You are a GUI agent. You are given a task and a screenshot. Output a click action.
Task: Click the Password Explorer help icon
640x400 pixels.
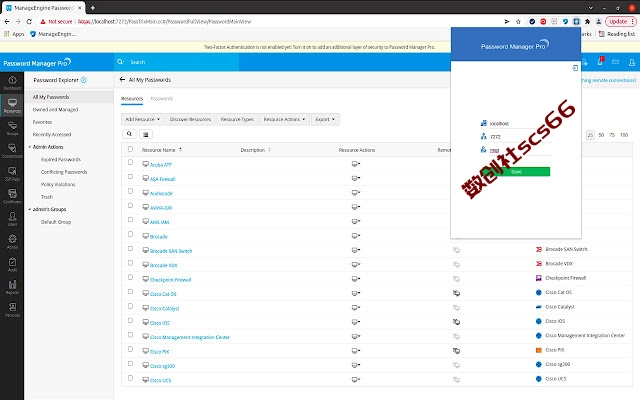(84, 80)
